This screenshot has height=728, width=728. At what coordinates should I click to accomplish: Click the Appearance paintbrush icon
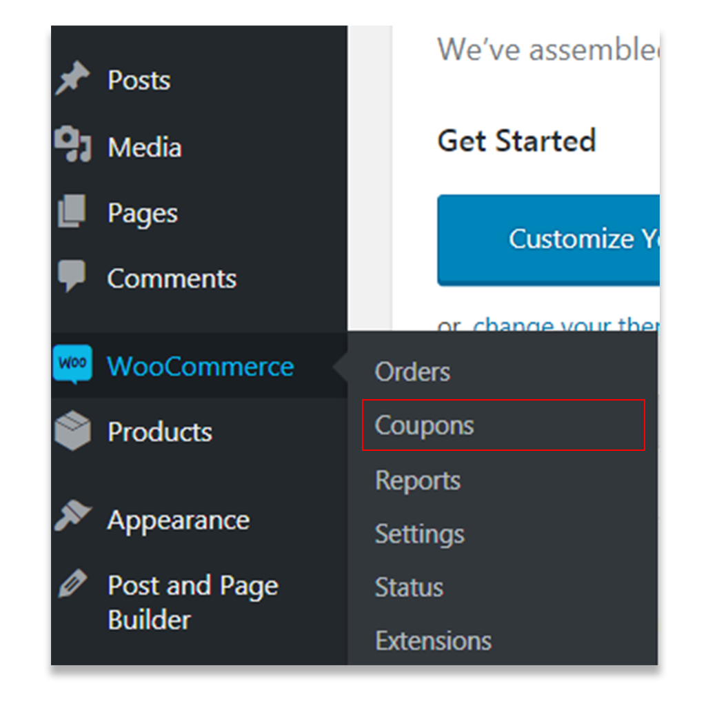tap(73, 516)
